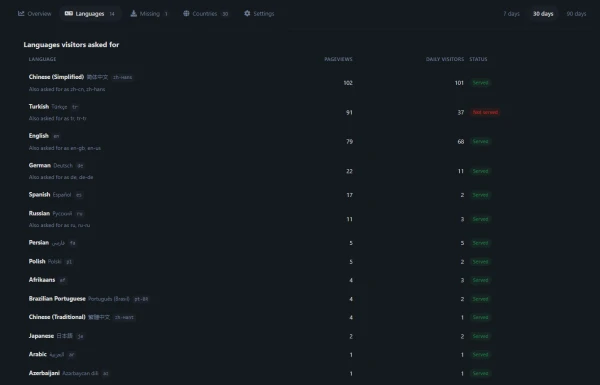
Task: Click German pageviews value 22
Action: (349, 171)
